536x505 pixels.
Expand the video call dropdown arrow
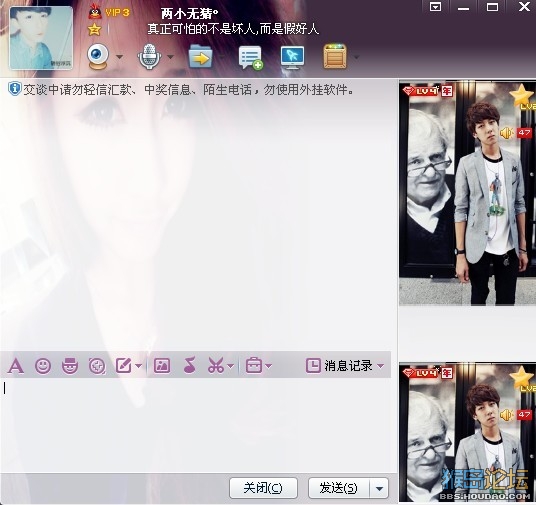(x=119, y=57)
